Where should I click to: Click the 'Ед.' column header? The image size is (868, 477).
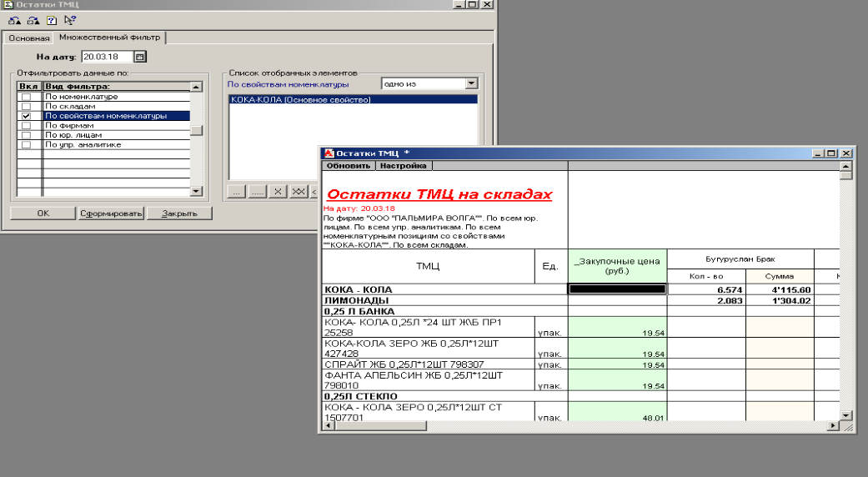point(551,266)
